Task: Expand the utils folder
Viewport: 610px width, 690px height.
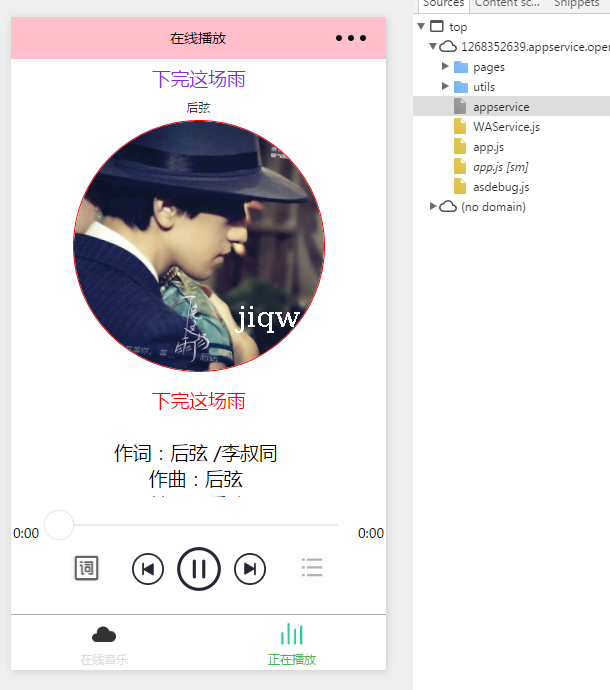Action: [445, 87]
